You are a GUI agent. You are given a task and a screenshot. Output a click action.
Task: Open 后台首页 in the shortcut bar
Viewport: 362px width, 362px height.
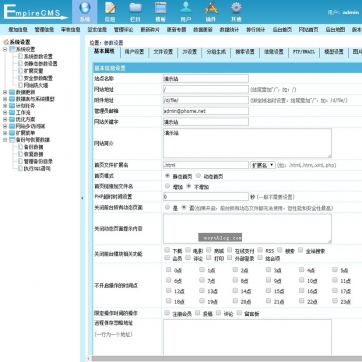point(282,30)
